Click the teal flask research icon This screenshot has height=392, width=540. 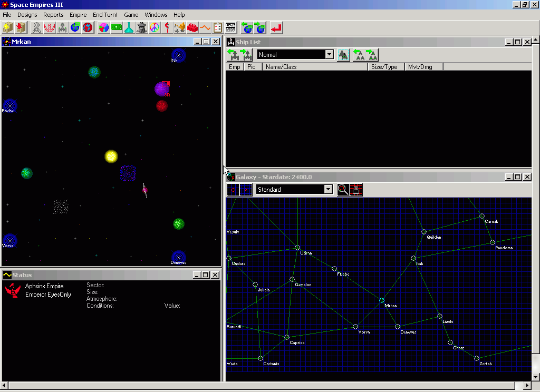(x=129, y=27)
